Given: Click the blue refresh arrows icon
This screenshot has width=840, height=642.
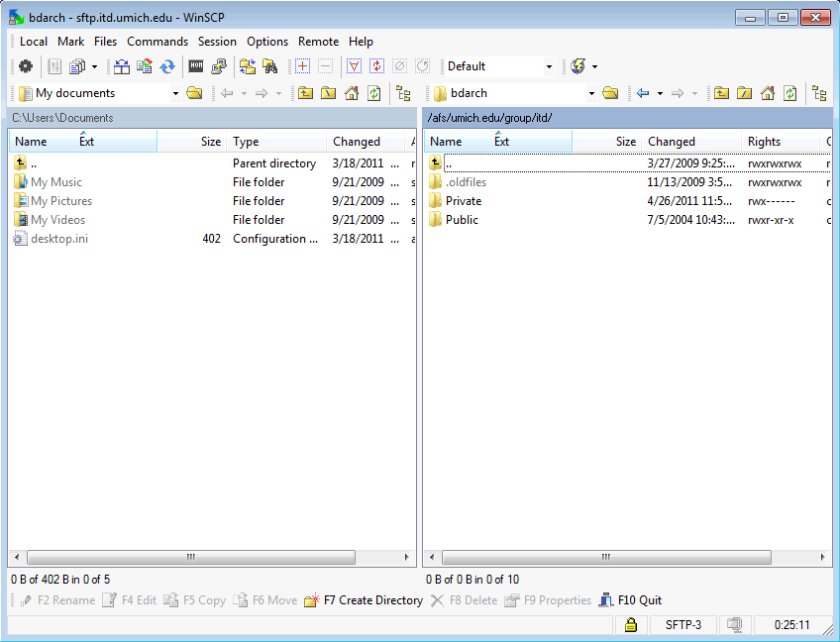Looking at the screenshot, I should (167, 66).
